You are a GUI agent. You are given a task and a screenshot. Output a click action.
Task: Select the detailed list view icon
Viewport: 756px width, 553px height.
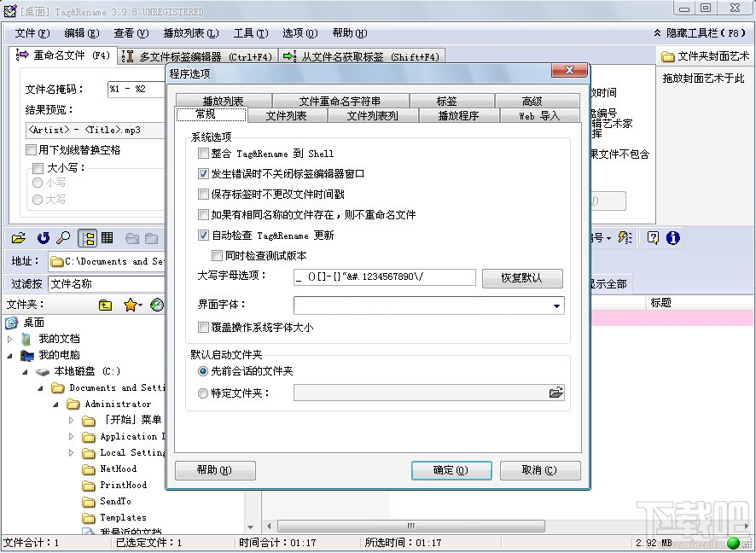pos(106,238)
